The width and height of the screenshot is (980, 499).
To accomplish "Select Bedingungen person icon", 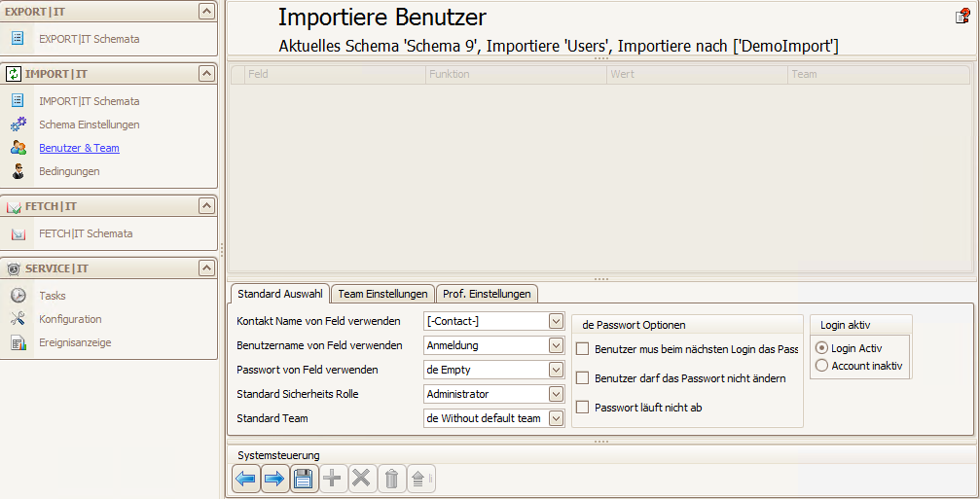I will coord(18,170).
